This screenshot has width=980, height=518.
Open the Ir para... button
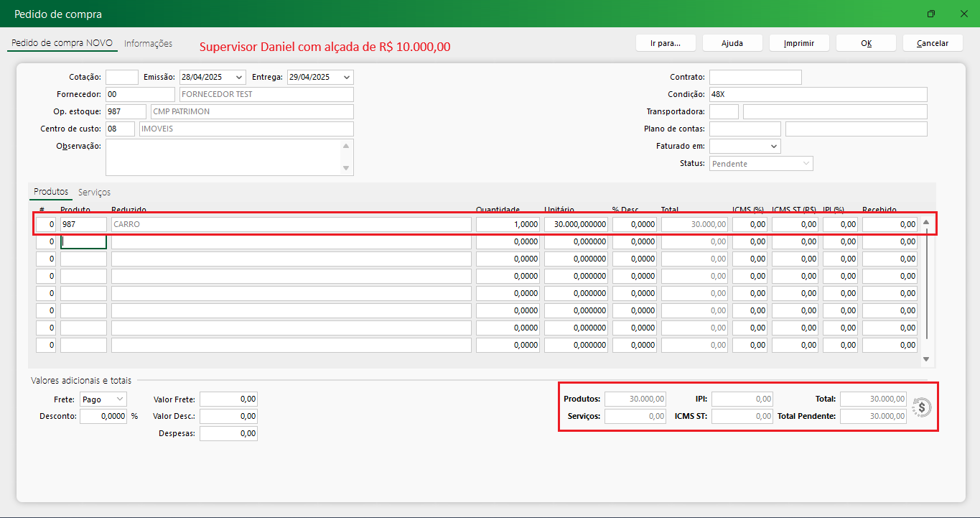(665, 43)
